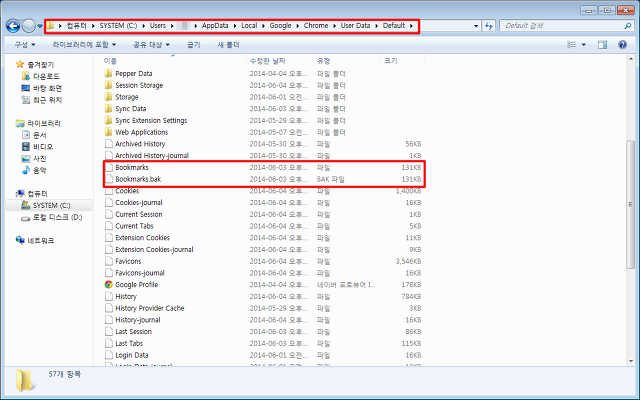The image size is (640, 400).
Task: Click the search magnifier icon
Action: pos(627,26)
